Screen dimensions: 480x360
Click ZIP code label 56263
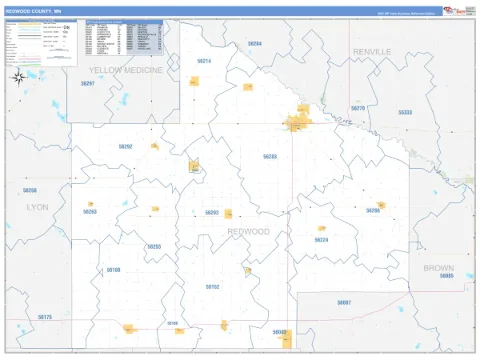pyautogui.click(x=90, y=212)
